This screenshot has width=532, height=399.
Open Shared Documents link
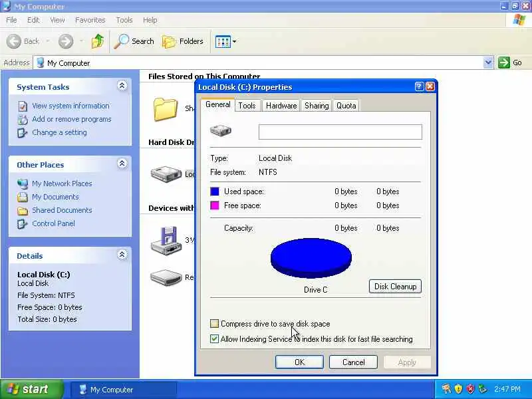click(62, 210)
